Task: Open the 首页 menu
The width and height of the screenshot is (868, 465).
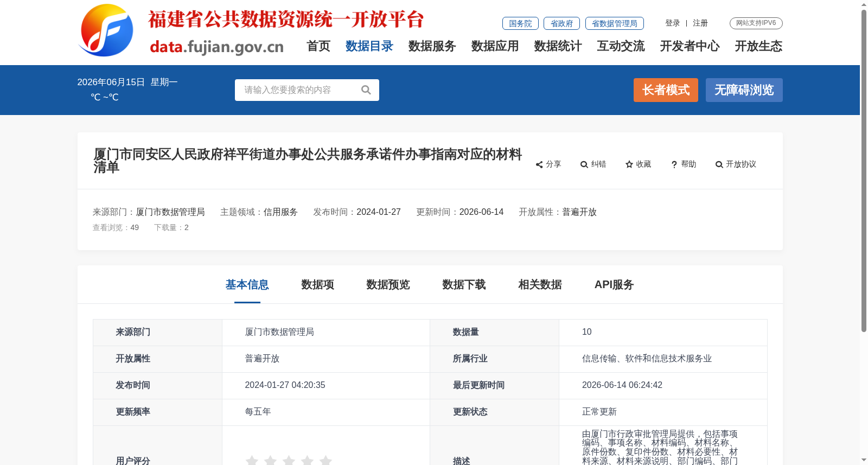Action: tap(318, 46)
